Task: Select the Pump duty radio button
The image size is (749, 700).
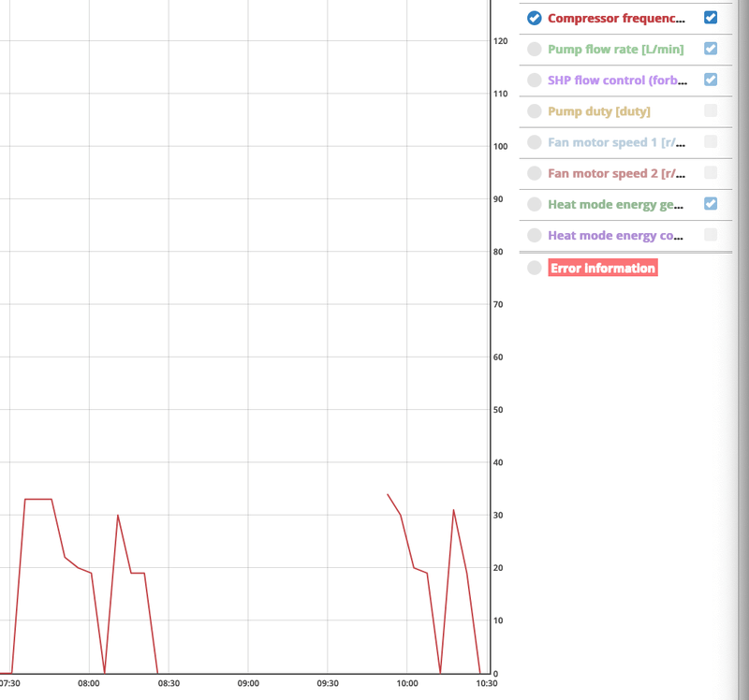Action: coord(534,111)
